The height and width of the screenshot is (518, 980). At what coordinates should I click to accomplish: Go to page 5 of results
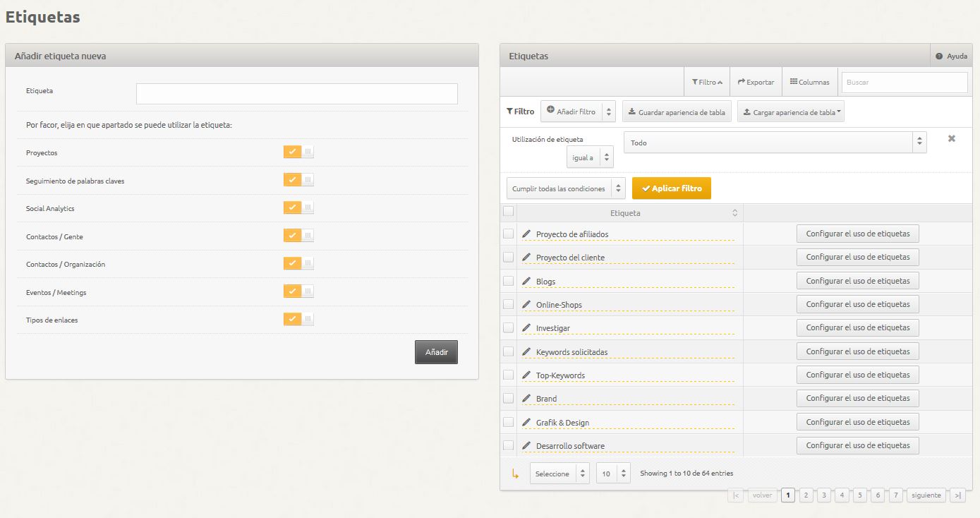859,495
